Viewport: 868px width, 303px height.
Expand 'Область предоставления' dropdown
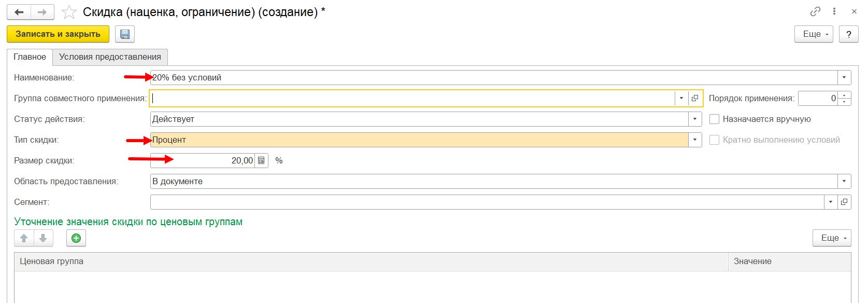844,182
